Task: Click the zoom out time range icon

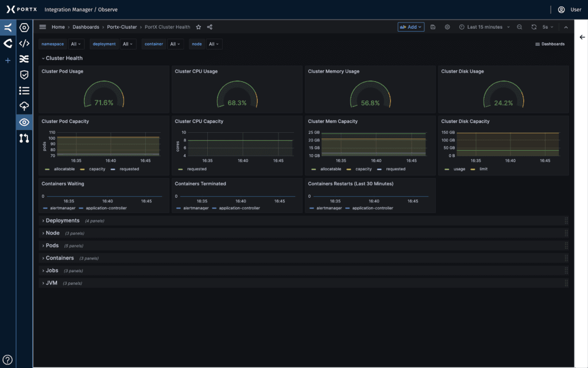Action: [520, 27]
